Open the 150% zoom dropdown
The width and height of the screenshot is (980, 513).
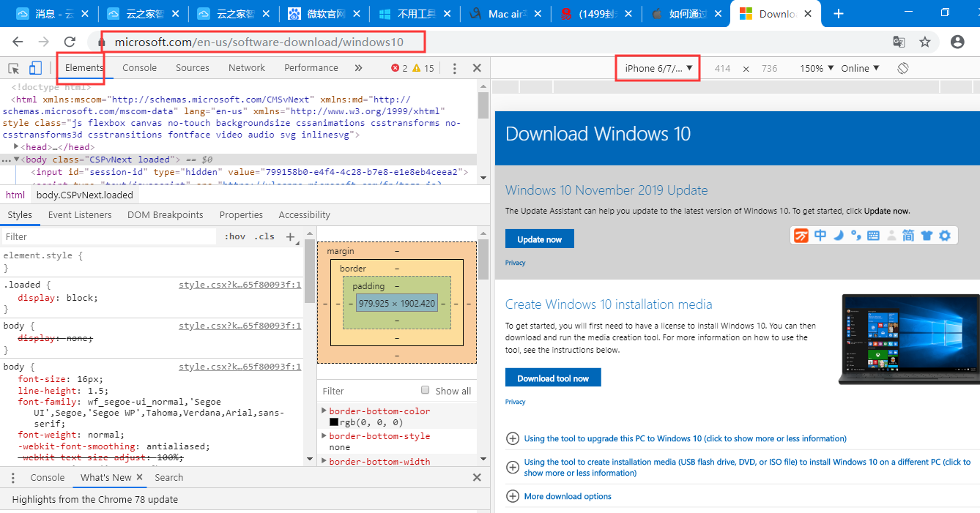817,68
